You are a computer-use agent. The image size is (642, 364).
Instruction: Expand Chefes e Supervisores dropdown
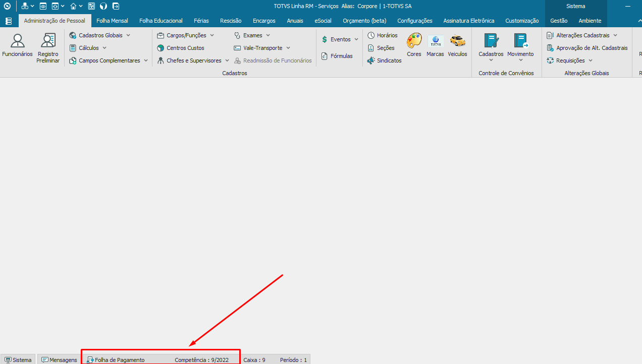click(227, 60)
